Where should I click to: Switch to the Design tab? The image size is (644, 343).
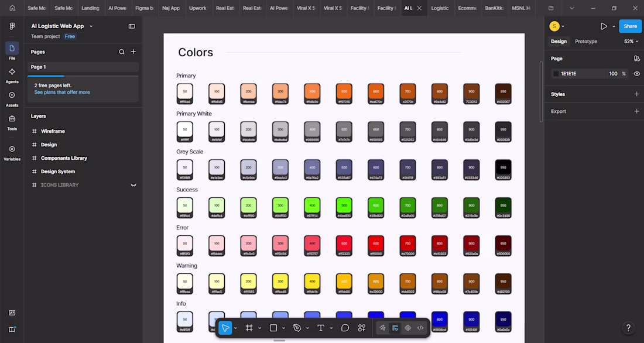pos(559,42)
